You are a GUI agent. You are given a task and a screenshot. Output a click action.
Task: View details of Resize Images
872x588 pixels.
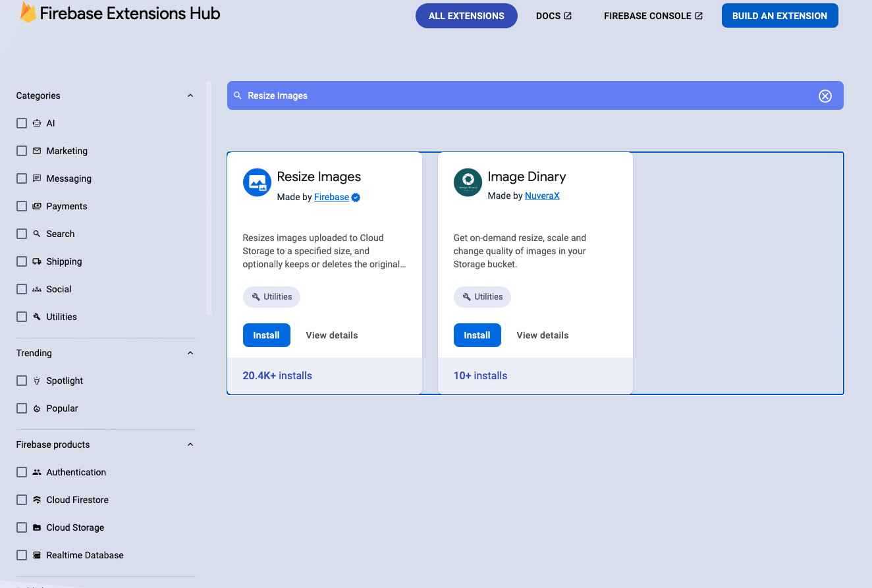coord(332,335)
